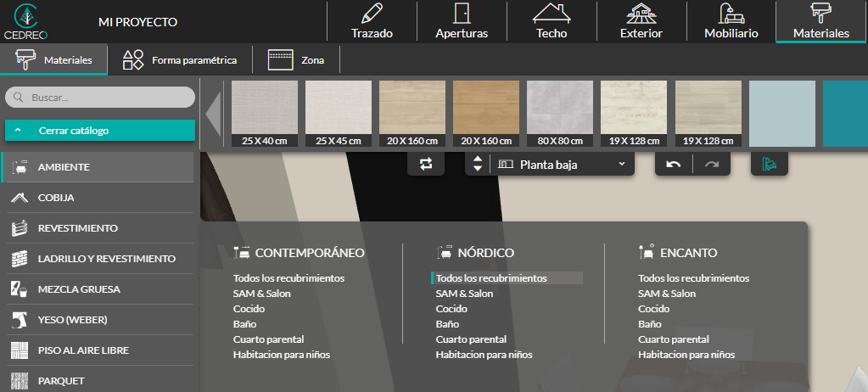Open CONTEMPORÁNEO Cocido
The height and width of the screenshot is (392, 868).
point(249,309)
